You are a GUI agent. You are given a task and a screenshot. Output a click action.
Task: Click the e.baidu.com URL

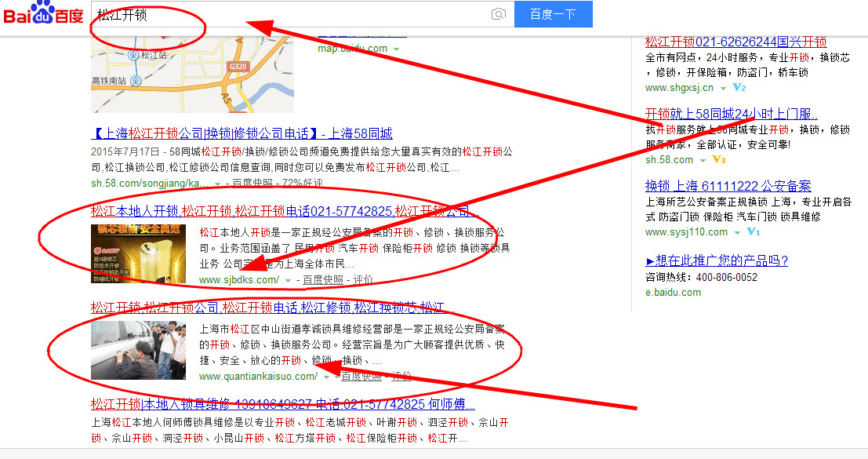pyautogui.click(x=673, y=293)
